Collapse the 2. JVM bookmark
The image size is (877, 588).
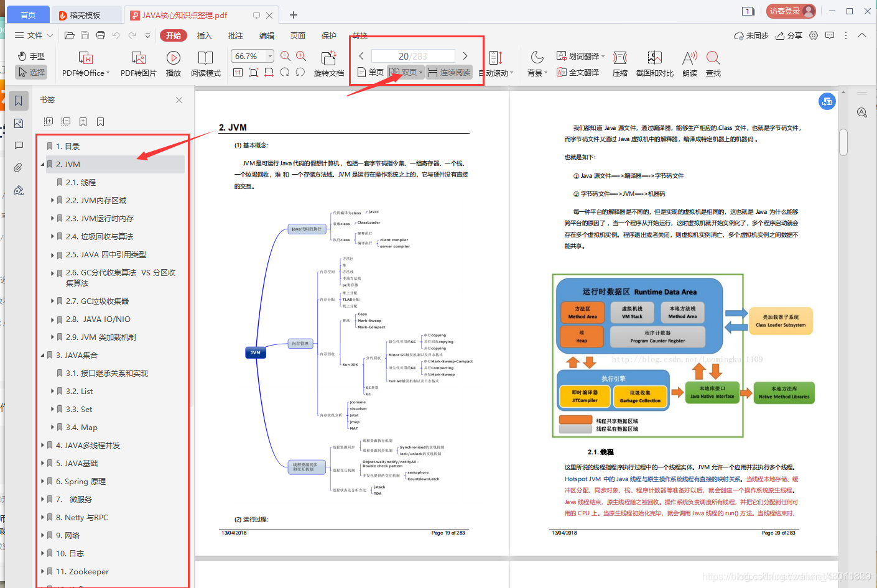click(x=43, y=165)
